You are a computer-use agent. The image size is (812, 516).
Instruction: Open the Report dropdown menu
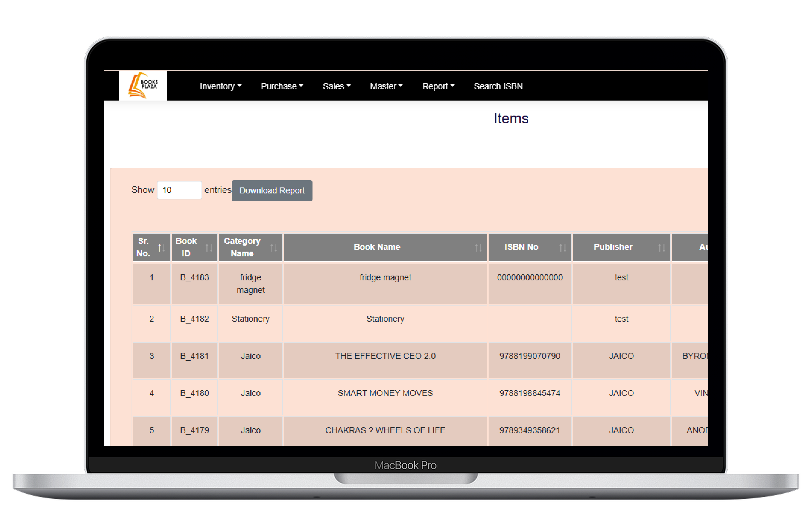pyautogui.click(x=438, y=86)
